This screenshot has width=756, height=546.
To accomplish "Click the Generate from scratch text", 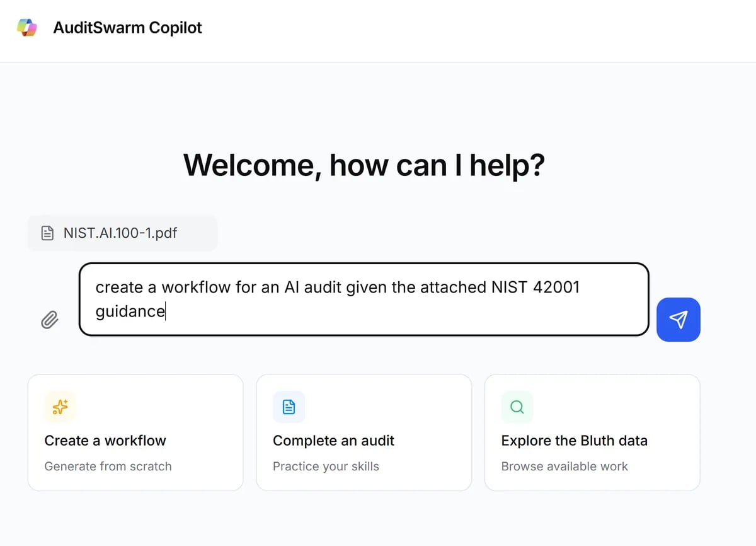I will (x=108, y=467).
